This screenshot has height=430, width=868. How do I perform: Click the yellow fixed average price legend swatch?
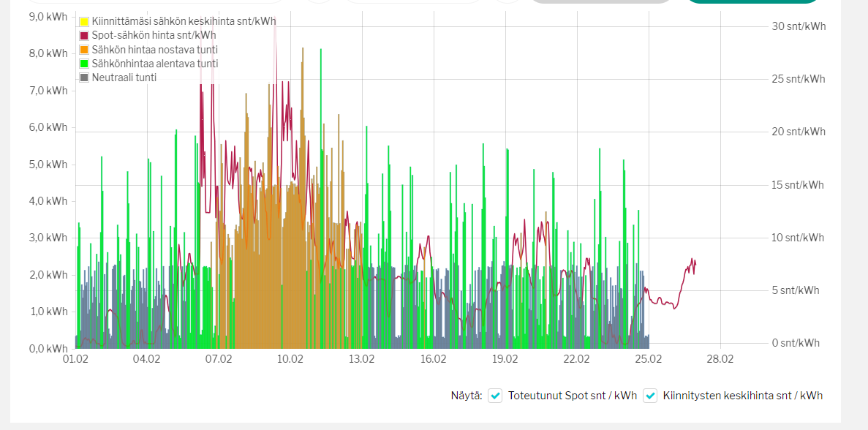point(84,22)
